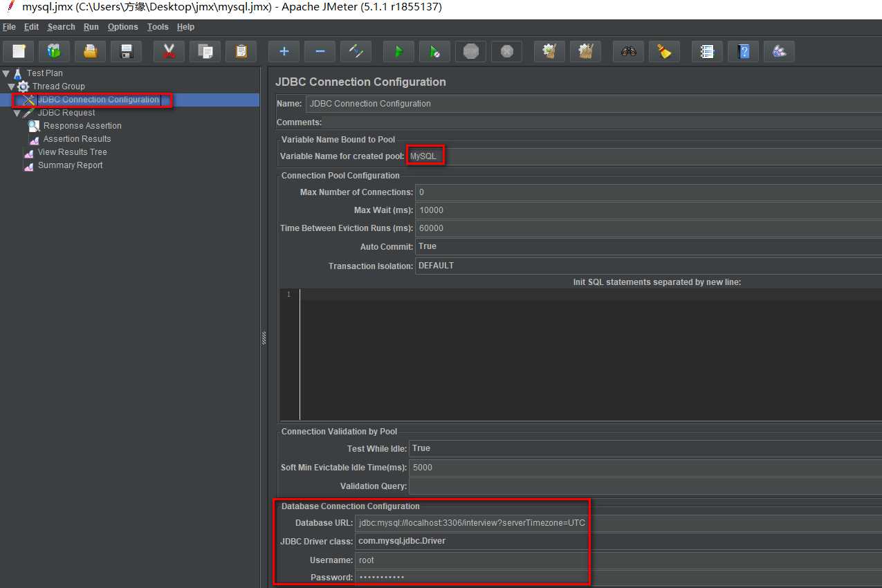Click the Comments field
This screenshot has height=588, width=882.
[602, 122]
